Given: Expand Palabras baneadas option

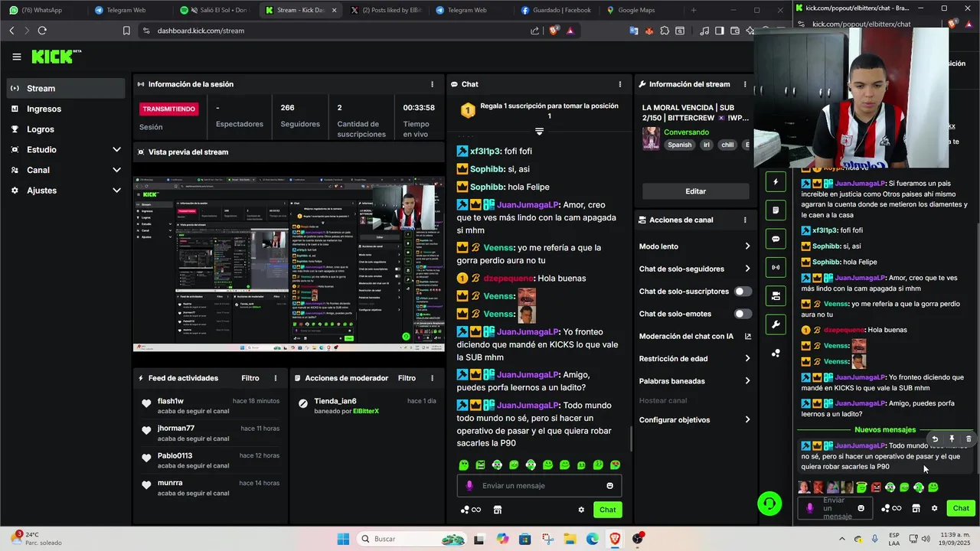Looking at the screenshot, I should coord(695,381).
